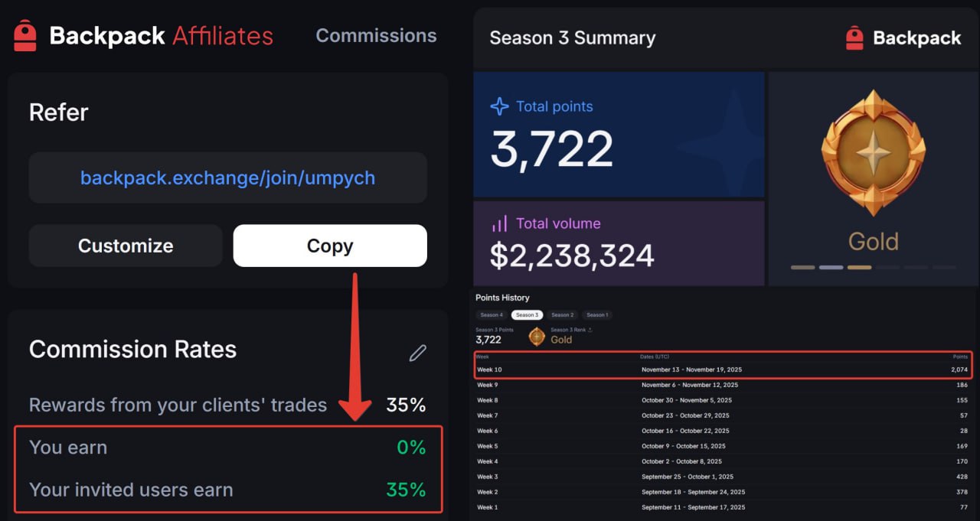Image resolution: width=980 pixels, height=521 pixels.
Task: Click the Backpack Affiliates logo icon
Action: coord(25,36)
